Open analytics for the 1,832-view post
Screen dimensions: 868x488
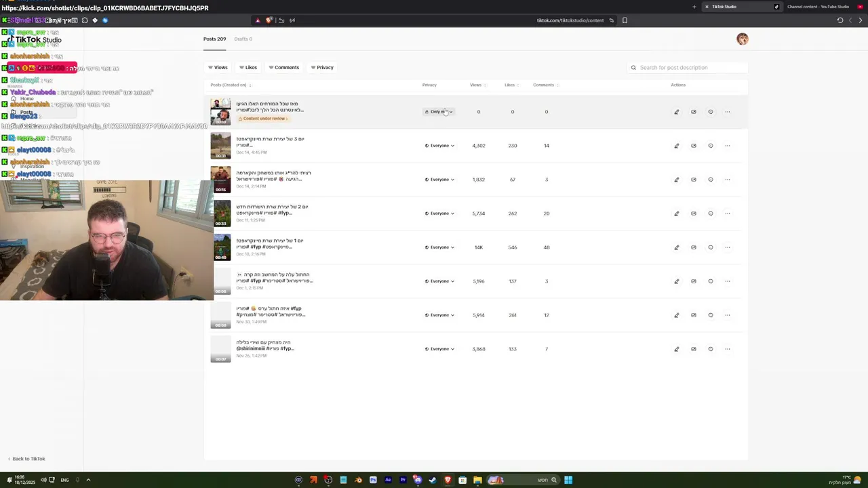(x=693, y=180)
